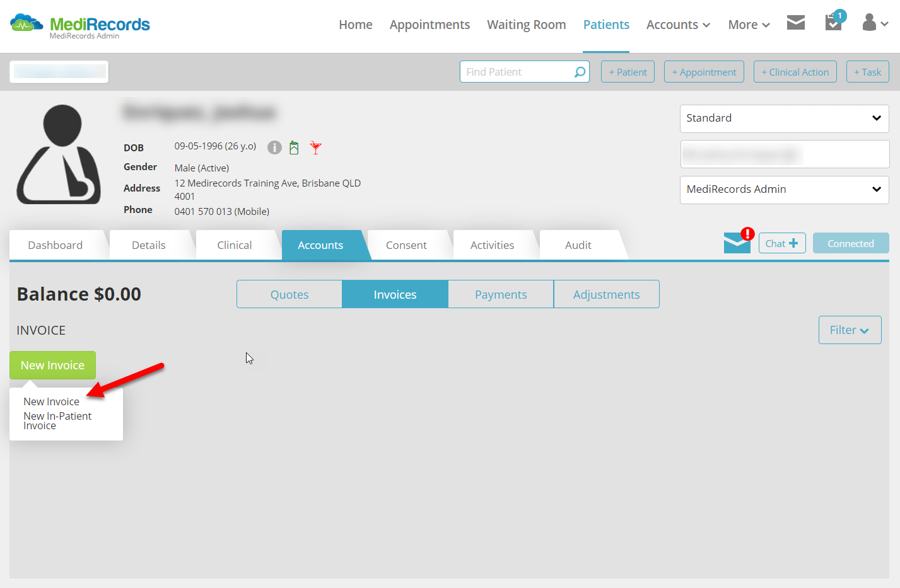Click the magnifier icon in Find Patient

coord(580,72)
